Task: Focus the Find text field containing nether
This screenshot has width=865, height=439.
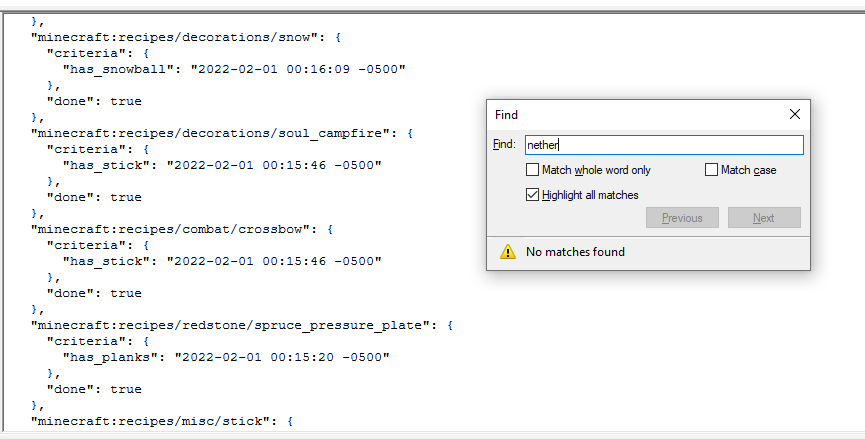Action: pyautogui.click(x=663, y=145)
